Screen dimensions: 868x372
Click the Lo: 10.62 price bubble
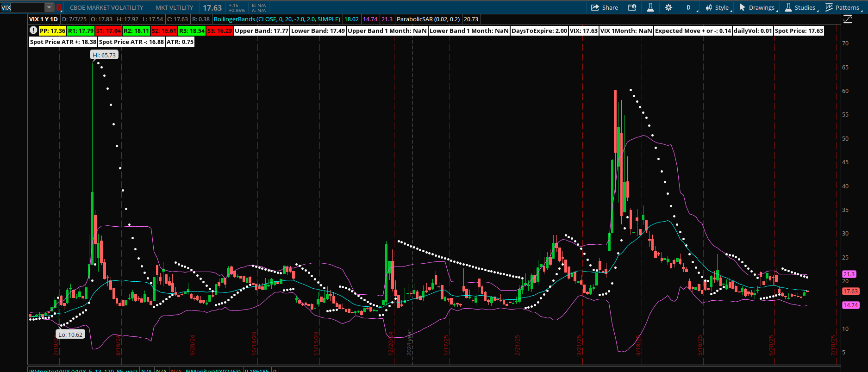click(70, 335)
